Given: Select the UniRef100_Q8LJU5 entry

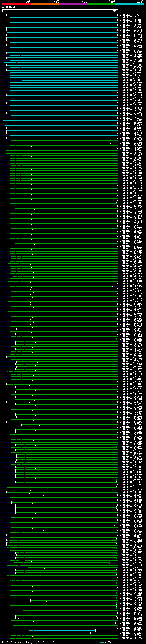Looking at the screenshot, I should point(131,113).
